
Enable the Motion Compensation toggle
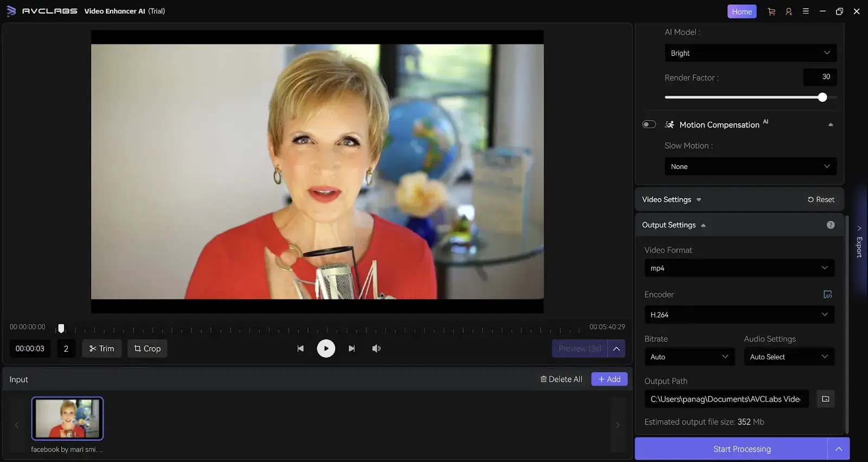tap(649, 124)
